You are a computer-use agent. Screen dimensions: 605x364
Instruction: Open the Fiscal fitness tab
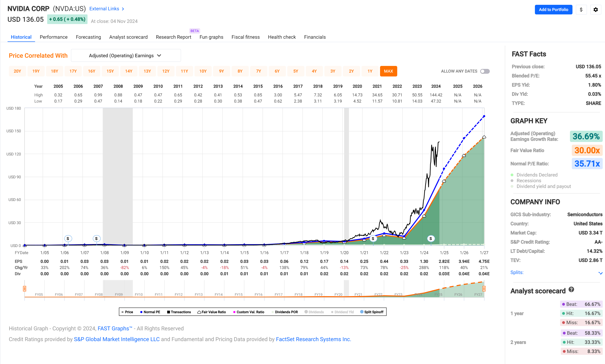tap(245, 37)
